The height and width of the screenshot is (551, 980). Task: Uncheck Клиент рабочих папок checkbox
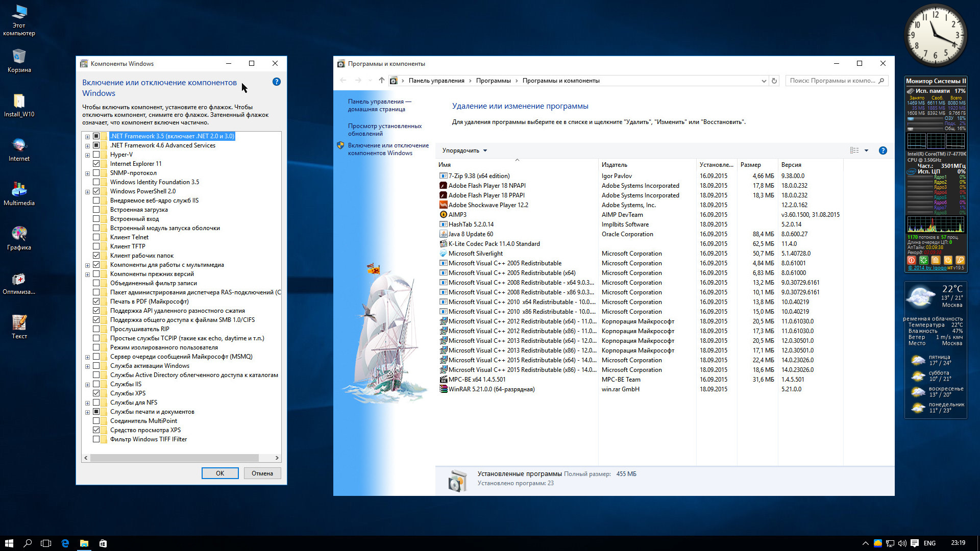pyautogui.click(x=96, y=256)
